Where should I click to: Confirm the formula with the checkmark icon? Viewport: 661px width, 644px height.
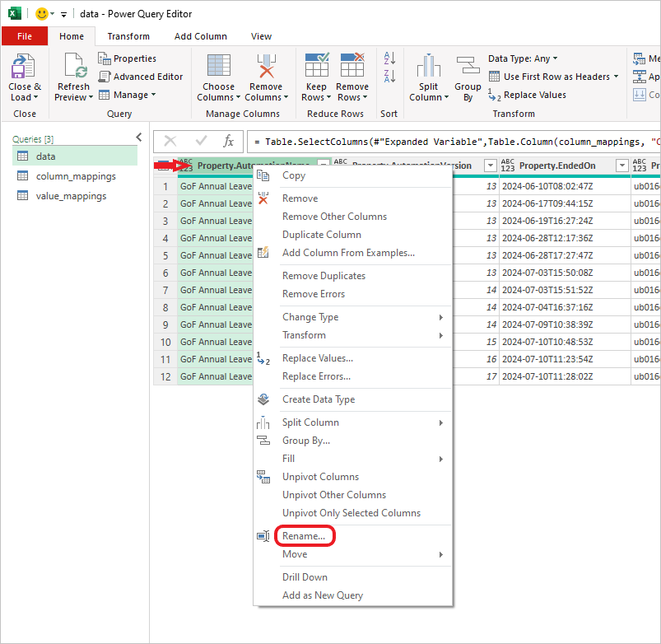pos(201,141)
